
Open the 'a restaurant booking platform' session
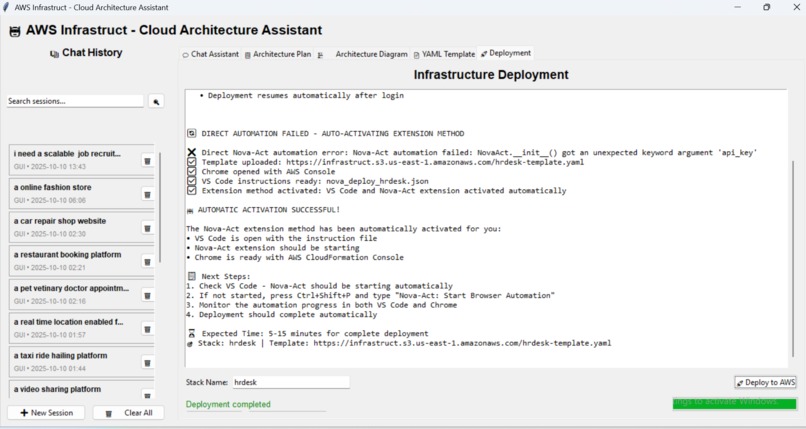(75, 260)
